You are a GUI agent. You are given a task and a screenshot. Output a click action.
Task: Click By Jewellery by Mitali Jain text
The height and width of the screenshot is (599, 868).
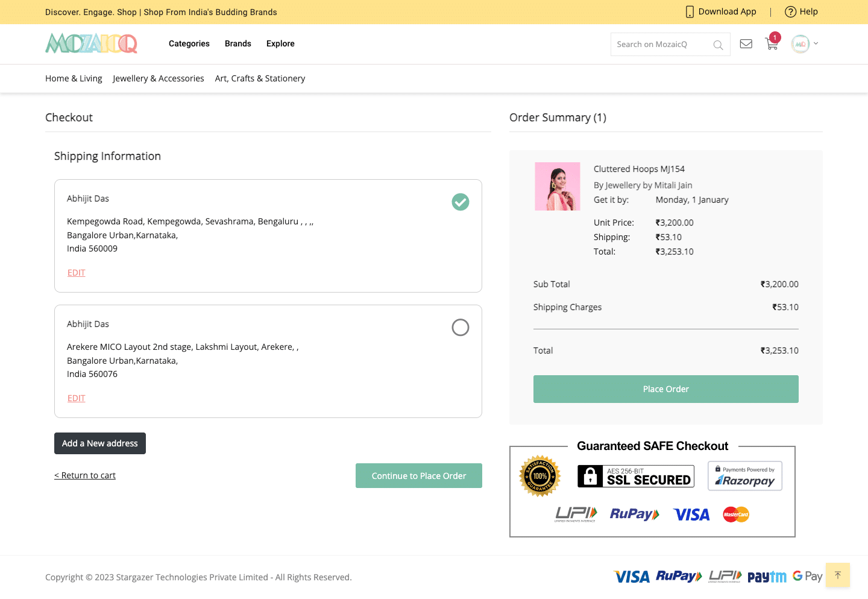tap(643, 185)
